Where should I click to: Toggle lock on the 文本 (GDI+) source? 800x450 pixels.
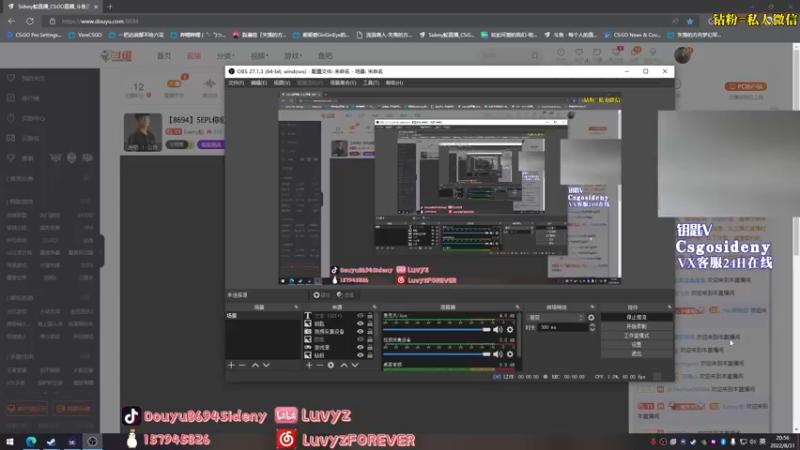[x=370, y=316]
